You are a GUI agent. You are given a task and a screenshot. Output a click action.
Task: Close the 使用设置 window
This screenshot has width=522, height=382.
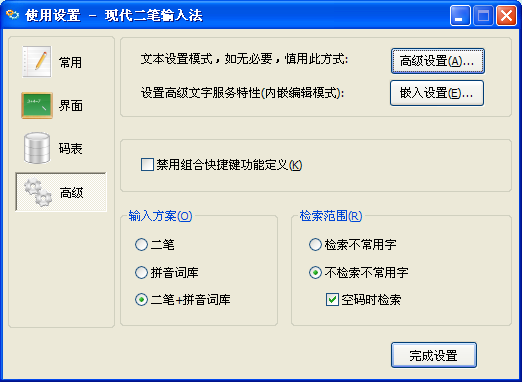(506, 15)
